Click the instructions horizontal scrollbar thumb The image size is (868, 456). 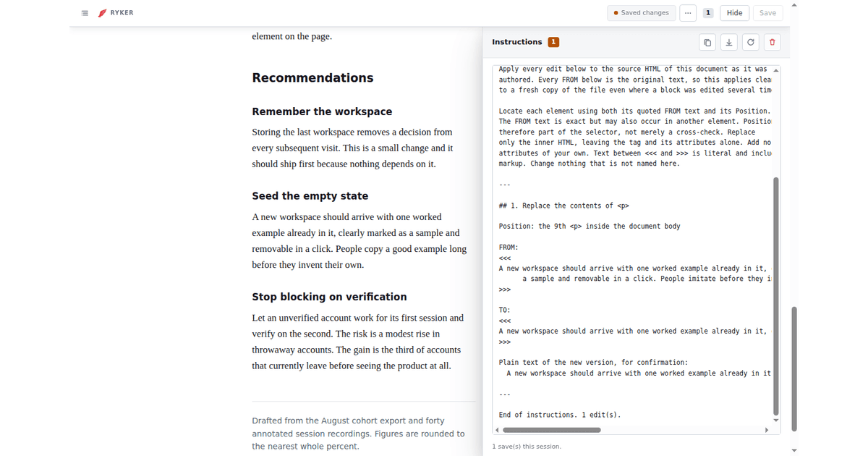tap(552, 430)
